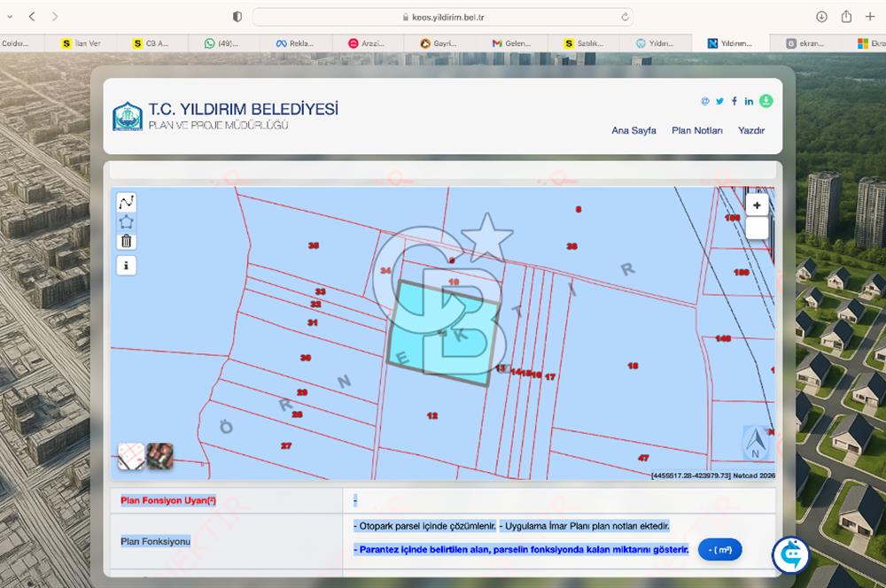Open the LinkedIn social icon
This screenshot has height=588, width=886.
749,101
